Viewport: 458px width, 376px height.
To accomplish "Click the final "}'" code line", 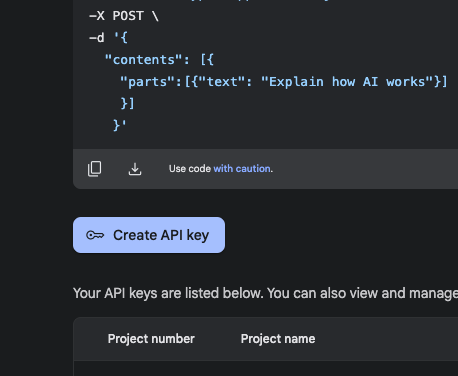I will pos(120,125).
